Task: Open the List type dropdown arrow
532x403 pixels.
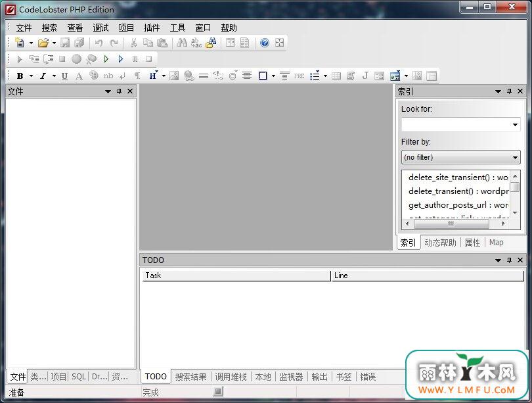Action: pos(325,76)
